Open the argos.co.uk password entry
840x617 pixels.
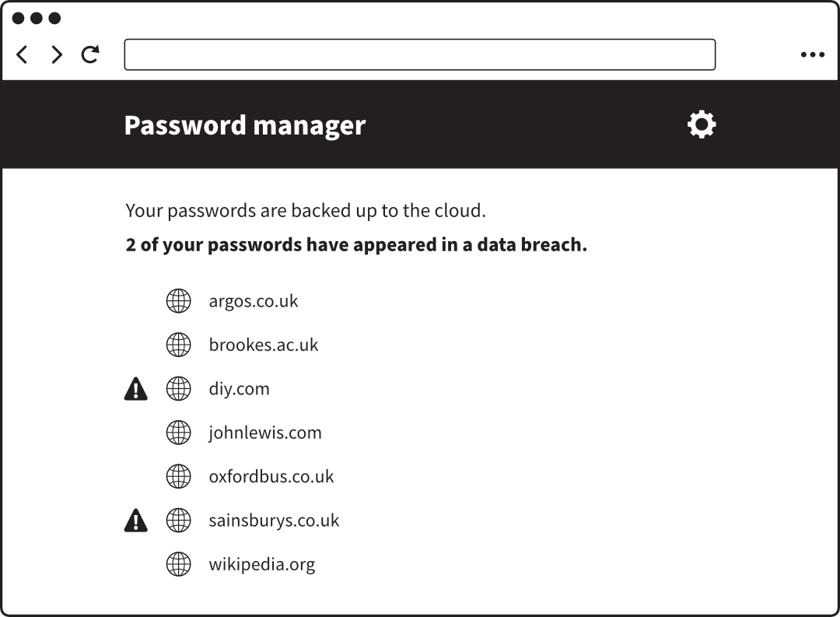253,301
